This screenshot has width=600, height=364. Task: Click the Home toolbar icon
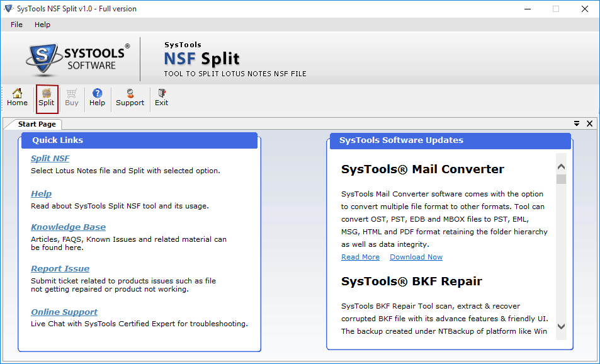tap(17, 98)
